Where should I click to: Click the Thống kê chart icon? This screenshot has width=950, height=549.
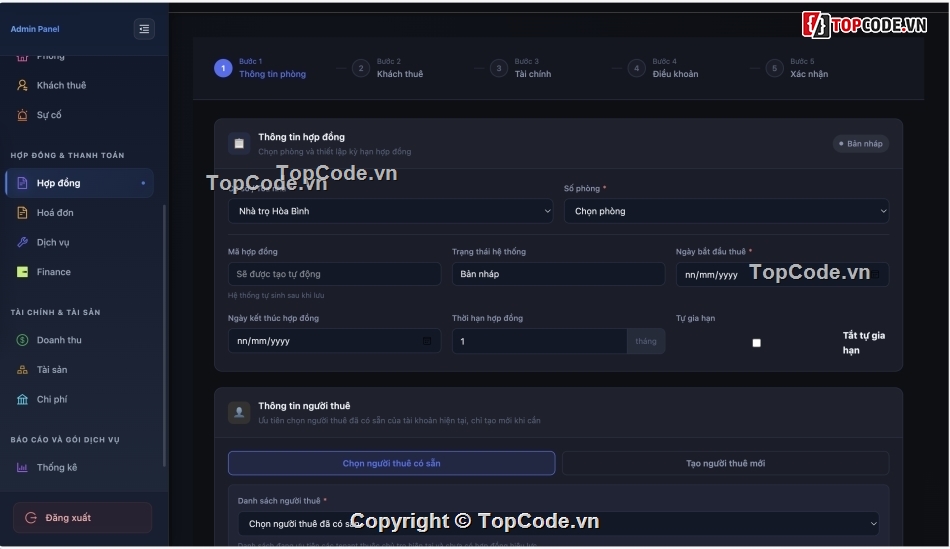[22, 467]
